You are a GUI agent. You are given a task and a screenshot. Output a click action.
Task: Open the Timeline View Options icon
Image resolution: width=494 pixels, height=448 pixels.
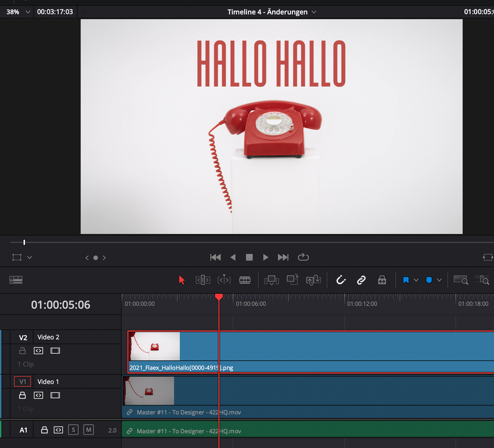[x=16, y=280]
